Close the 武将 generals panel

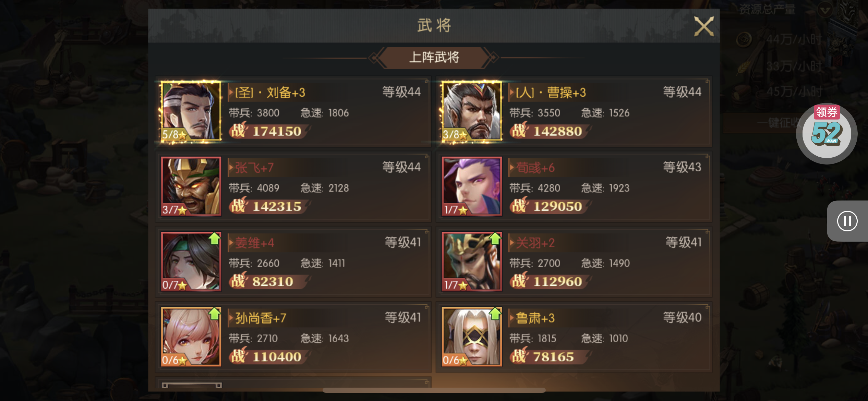704,26
